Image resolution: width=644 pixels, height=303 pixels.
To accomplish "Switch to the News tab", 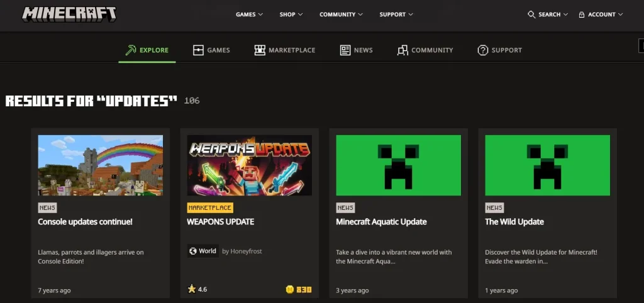I will click(x=357, y=50).
